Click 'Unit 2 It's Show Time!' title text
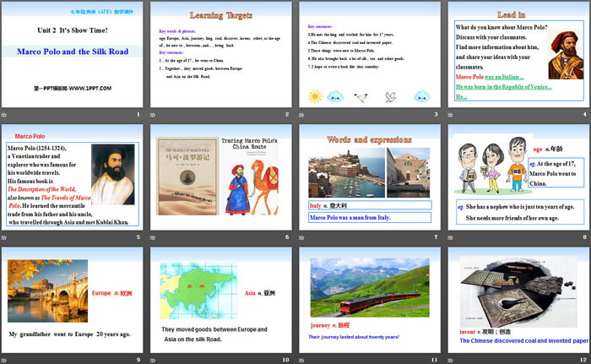Screen dimensions: 591x364 tap(73, 30)
